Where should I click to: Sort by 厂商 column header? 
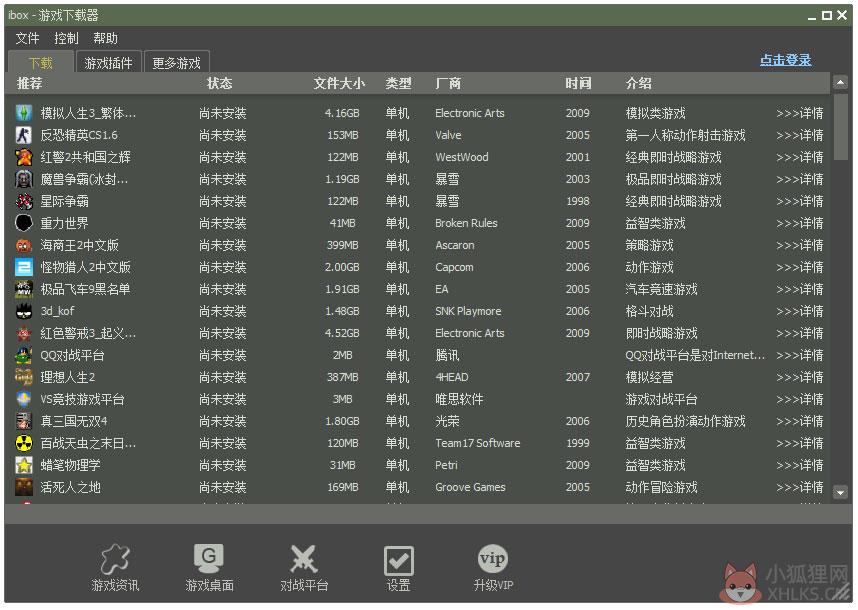pyautogui.click(x=448, y=83)
